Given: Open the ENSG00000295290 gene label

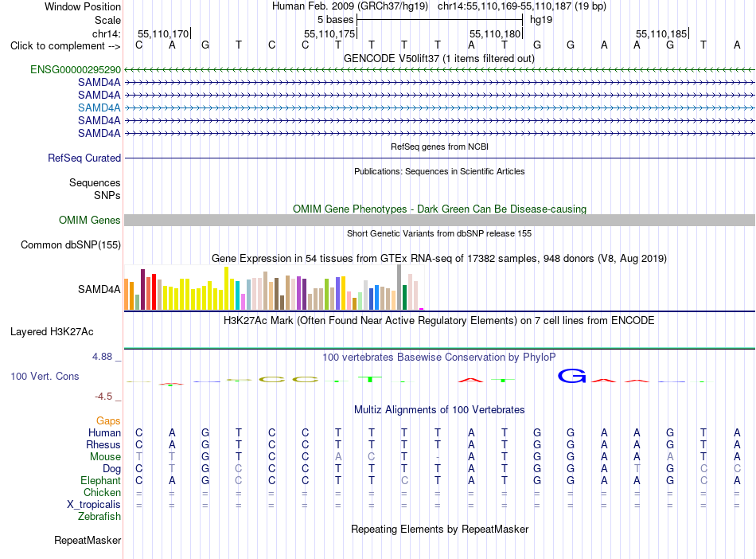Looking at the screenshot, I should [x=76, y=69].
